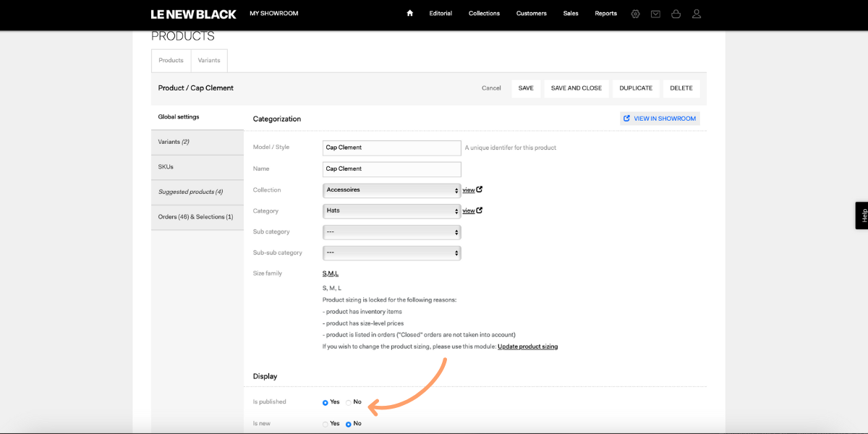Open Suggested products (4) in the sidebar
Image resolution: width=868 pixels, height=434 pixels.
197,192
